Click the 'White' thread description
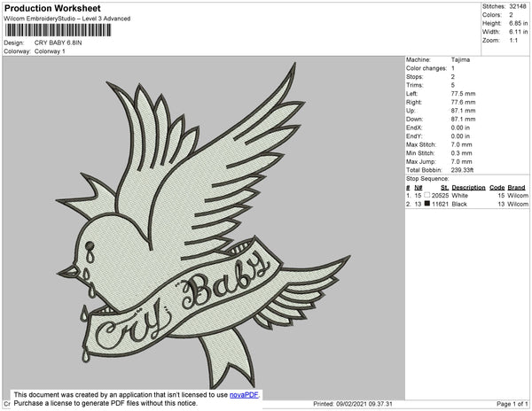 point(459,196)
